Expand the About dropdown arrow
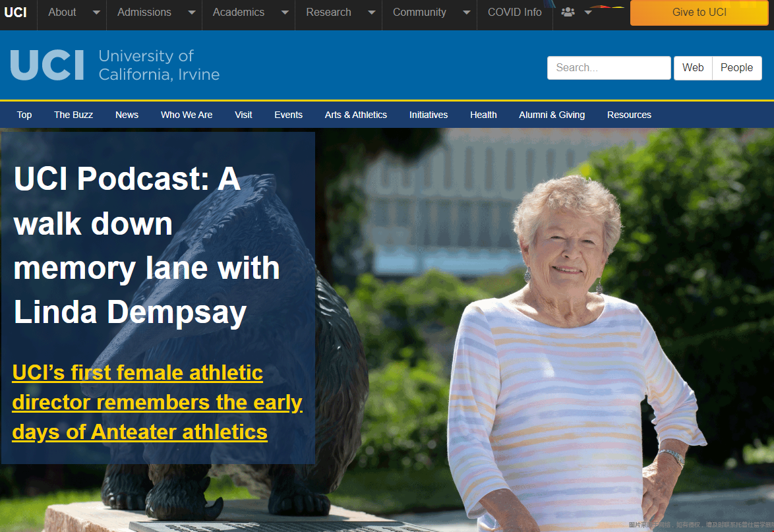 tap(96, 13)
